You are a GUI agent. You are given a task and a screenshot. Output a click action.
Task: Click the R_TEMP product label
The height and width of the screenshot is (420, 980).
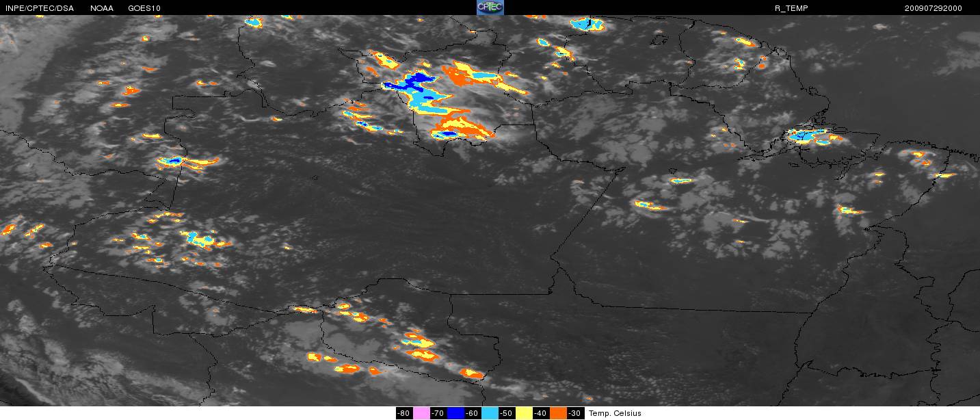[791, 8]
